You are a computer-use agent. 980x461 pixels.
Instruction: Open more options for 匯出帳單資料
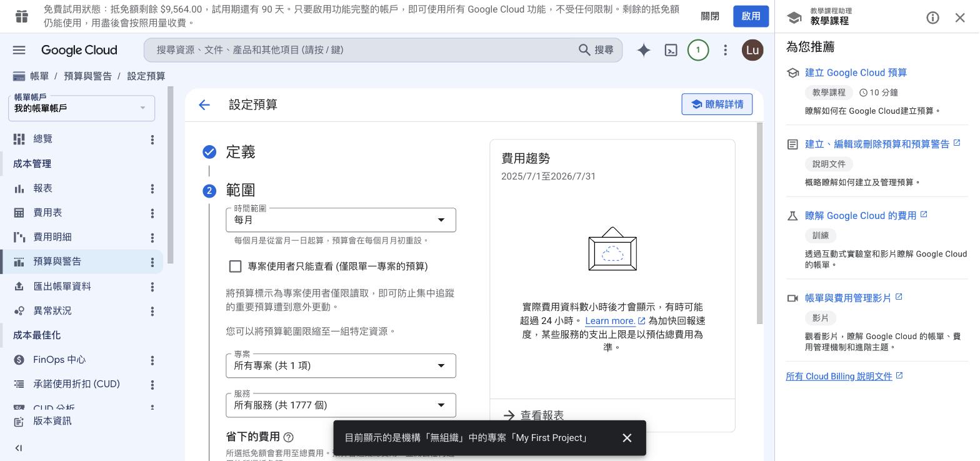pos(152,286)
